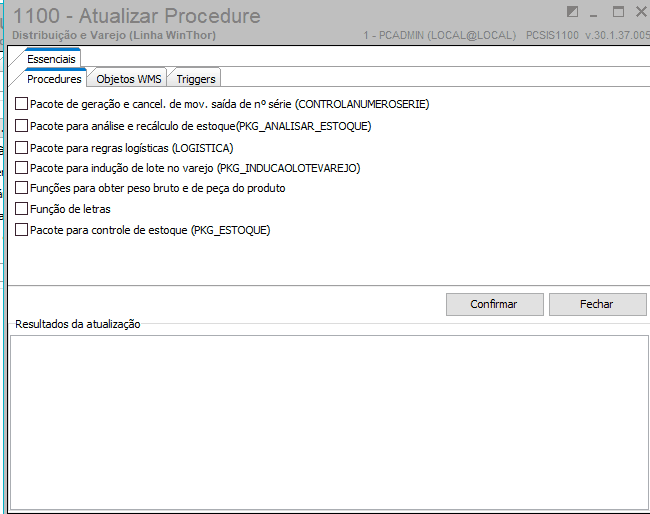The width and height of the screenshot is (650, 514).
Task: Select PKG_INDUCAOLOTEVAREJO checkbox
Action: point(21,167)
